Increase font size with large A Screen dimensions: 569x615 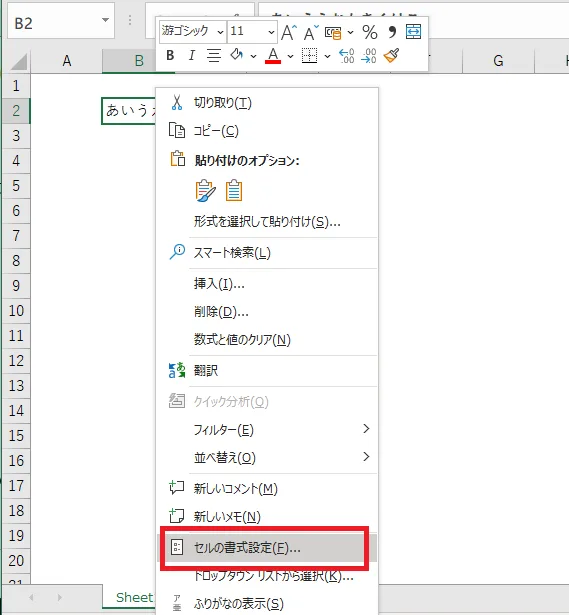(289, 32)
